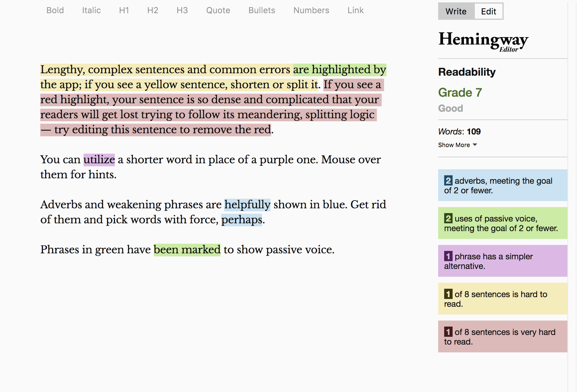Insert a Quote block
Screen dimensions: 577x392
(218, 10)
